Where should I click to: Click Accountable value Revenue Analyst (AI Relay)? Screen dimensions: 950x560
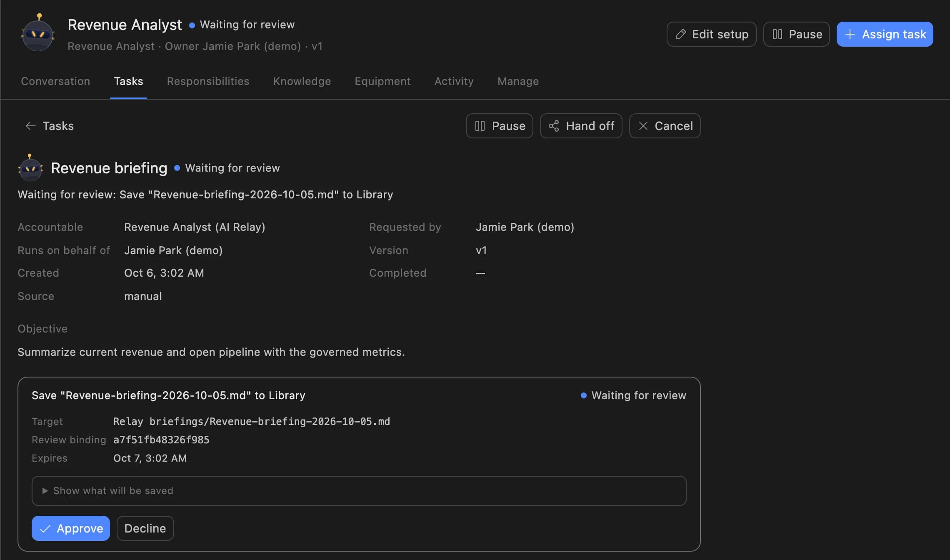point(195,227)
